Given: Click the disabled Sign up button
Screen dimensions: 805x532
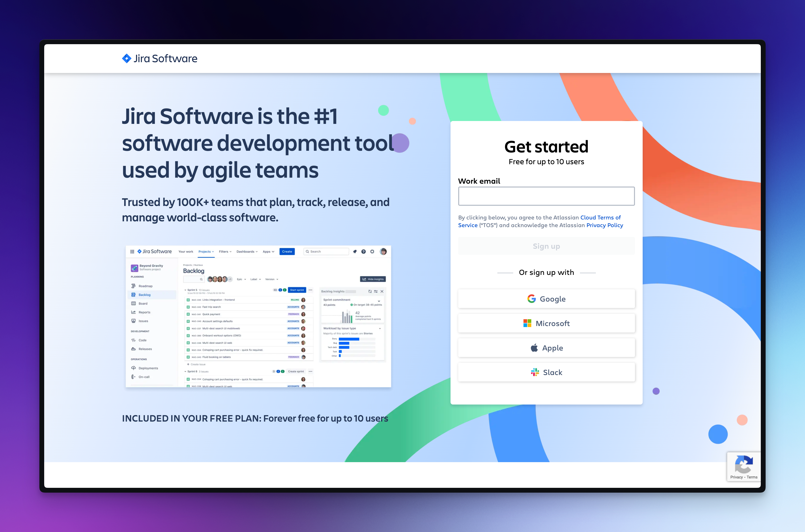Looking at the screenshot, I should [x=546, y=246].
